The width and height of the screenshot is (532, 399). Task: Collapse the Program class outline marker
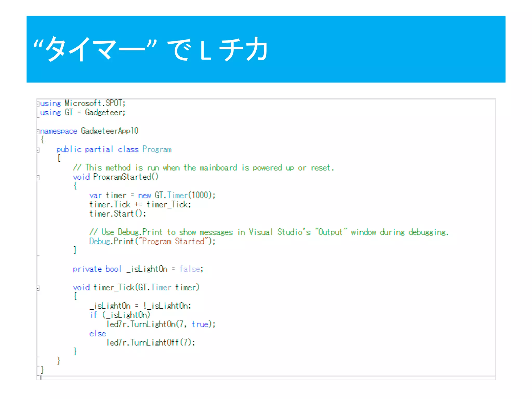pyautogui.click(x=38, y=150)
